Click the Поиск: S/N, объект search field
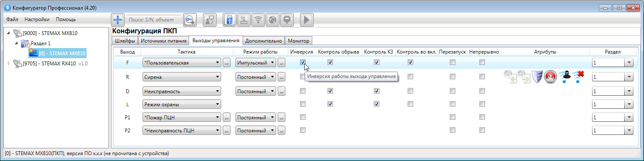Viewport: 644px width, 161px height. [154, 20]
